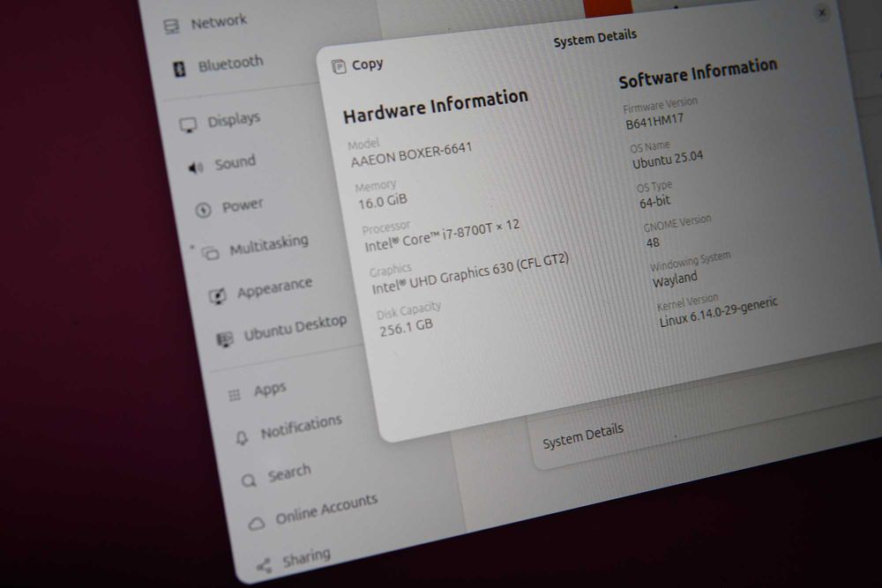Click the Notifications bell icon
The image size is (882, 588).
(x=242, y=438)
